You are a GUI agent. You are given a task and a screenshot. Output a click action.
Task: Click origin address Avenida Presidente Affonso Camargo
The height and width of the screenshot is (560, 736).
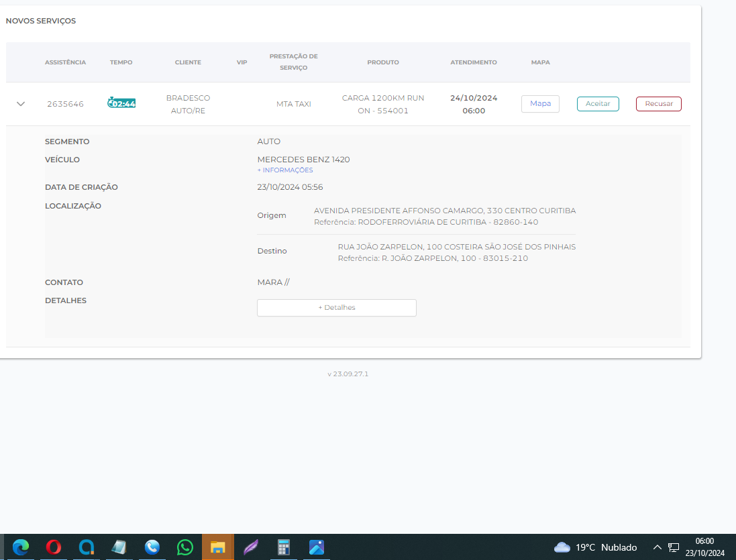(445, 211)
